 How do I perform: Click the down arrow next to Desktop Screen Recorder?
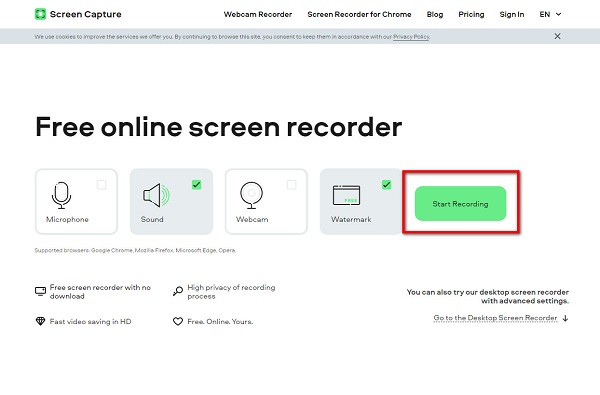[566, 318]
